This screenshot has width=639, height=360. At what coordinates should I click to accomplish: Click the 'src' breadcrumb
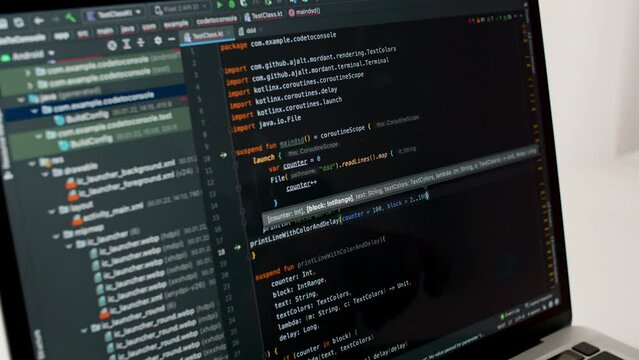(x=83, y=33)
